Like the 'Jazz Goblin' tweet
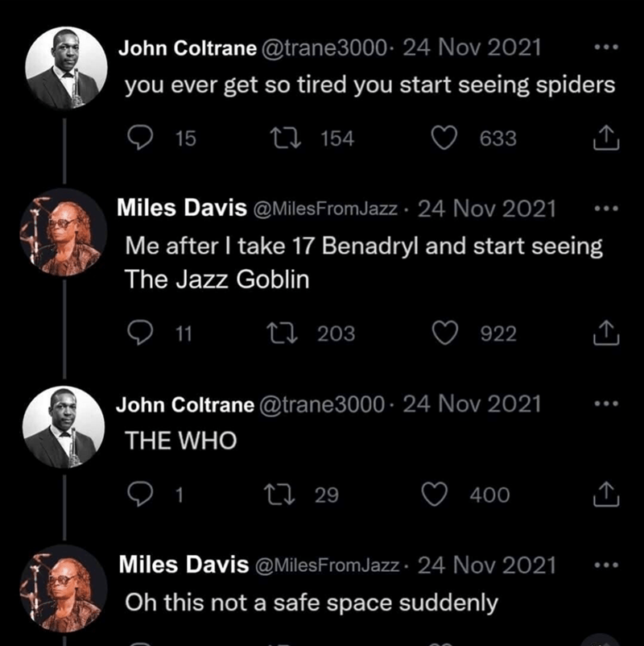The image size is (644, 646). (x=444, y=333)
